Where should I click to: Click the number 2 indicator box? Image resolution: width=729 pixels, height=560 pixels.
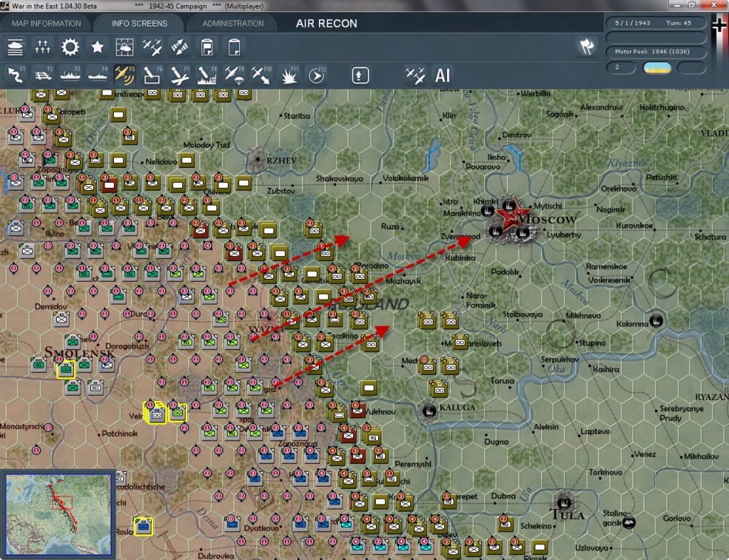coord(621,68)
